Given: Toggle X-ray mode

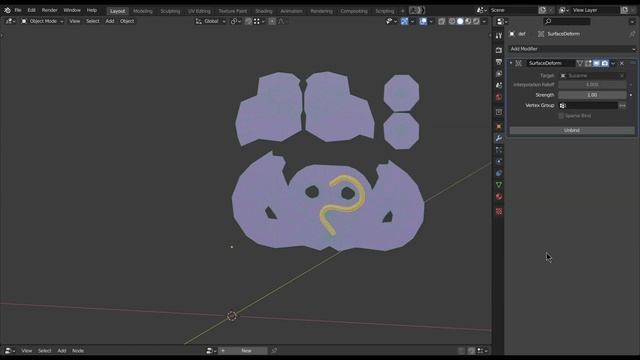Looking at the screenshot, I should [x=442, y=21].
